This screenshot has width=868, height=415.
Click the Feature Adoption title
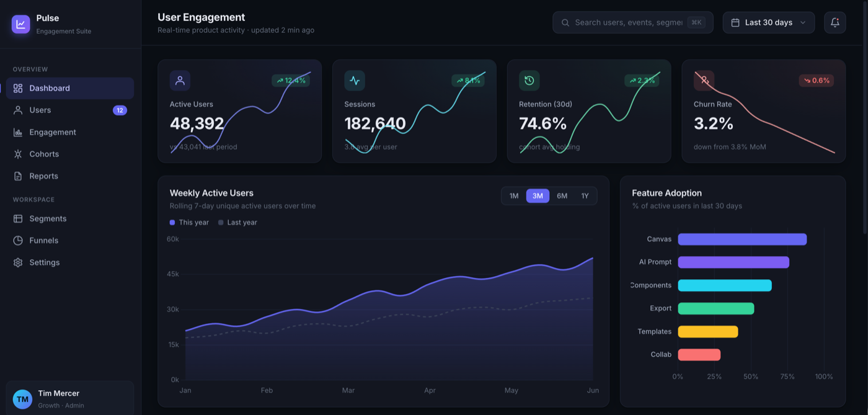667,193
